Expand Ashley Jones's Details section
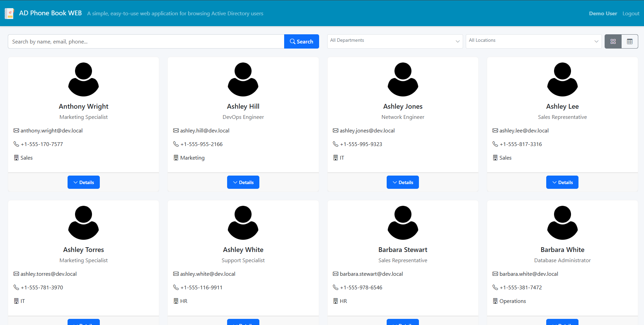Viewport: 644px width, 325px height. tap(403, 182)
